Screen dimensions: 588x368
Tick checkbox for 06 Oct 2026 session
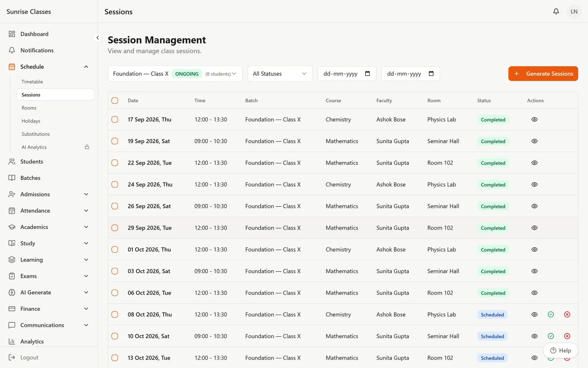click(115, 293)
